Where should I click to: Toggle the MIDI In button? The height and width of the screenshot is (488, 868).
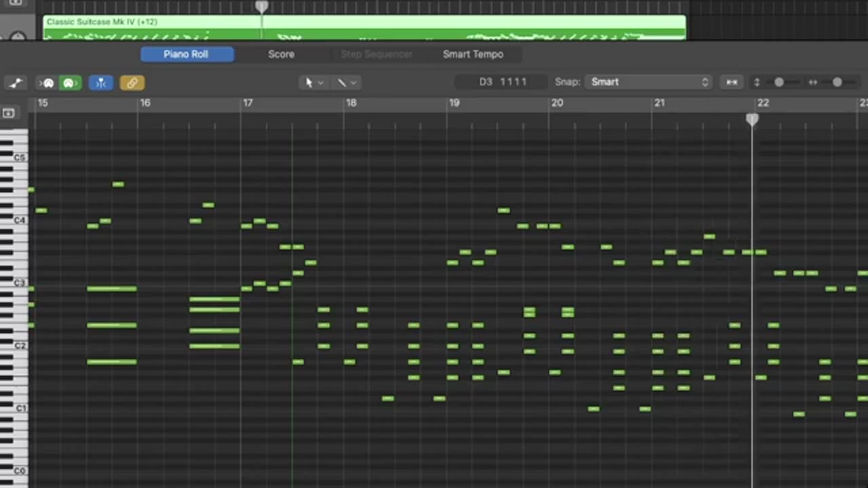pos(47,83)
